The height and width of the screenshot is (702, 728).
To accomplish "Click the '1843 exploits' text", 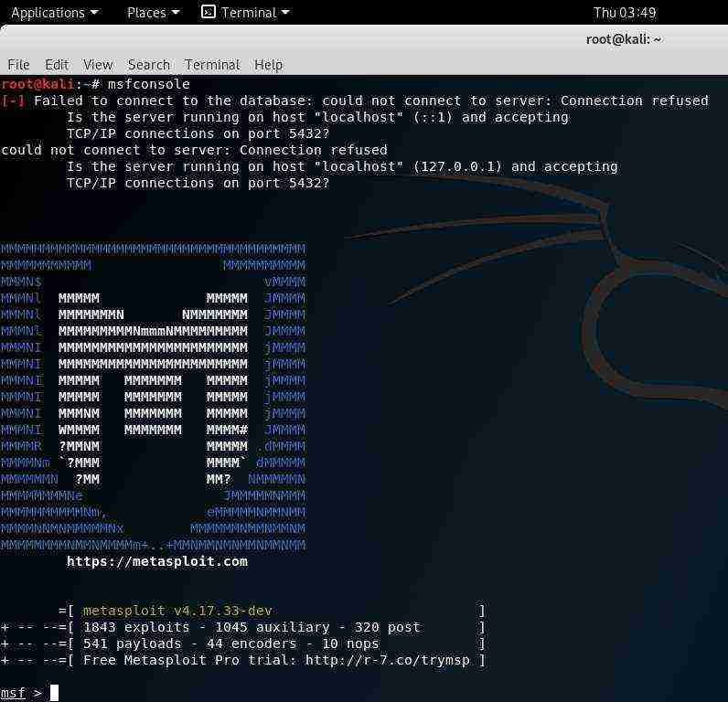I will click(x=136, y=627).
